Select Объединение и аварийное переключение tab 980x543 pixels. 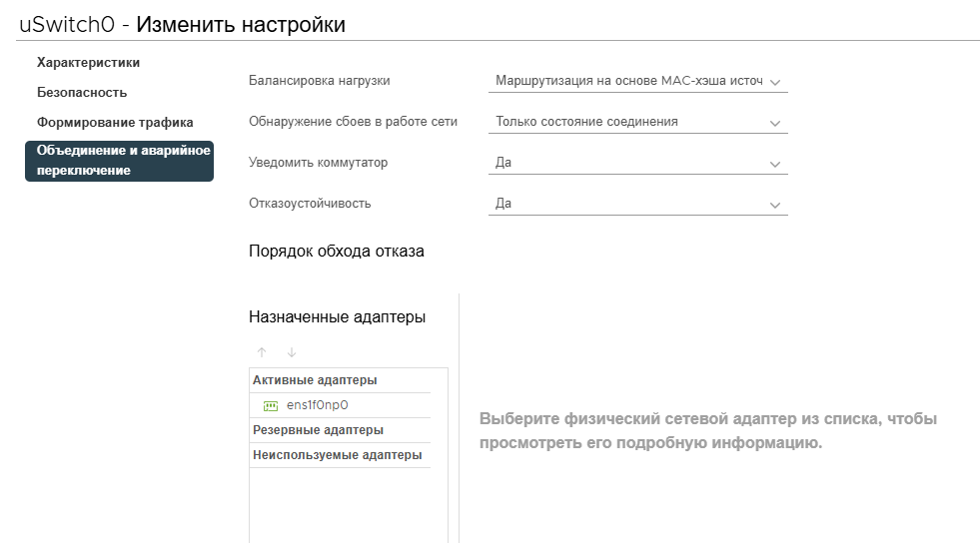click(x=119, y=161)
